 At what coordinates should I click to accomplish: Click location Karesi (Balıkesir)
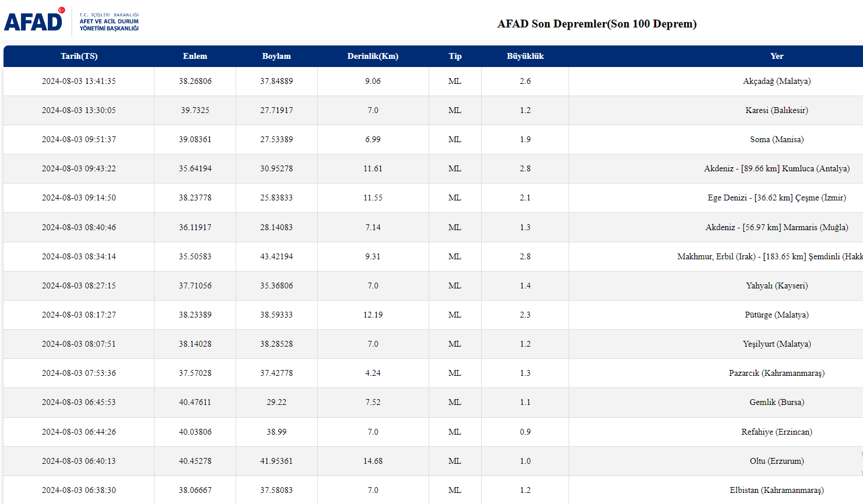(x=777, y=110)
